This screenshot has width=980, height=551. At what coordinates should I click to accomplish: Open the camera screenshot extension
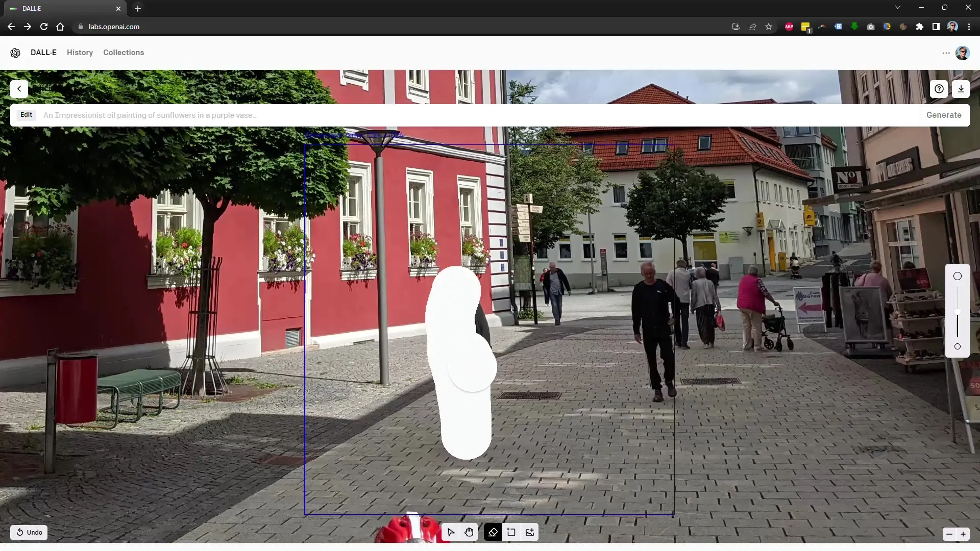pyautogui.click(x=871, y=27)
